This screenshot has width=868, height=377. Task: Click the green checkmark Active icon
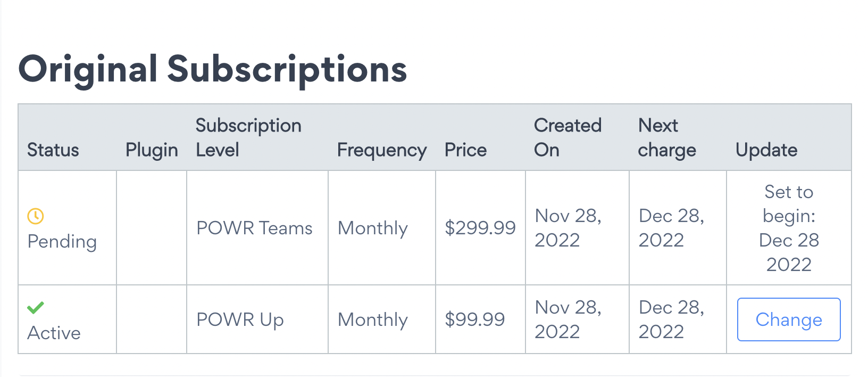click(36, 308)
